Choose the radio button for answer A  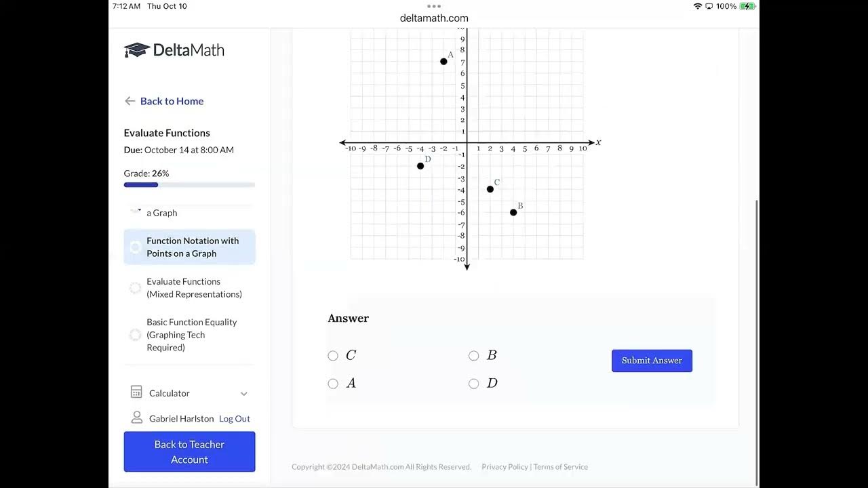(x=333, y=384)
